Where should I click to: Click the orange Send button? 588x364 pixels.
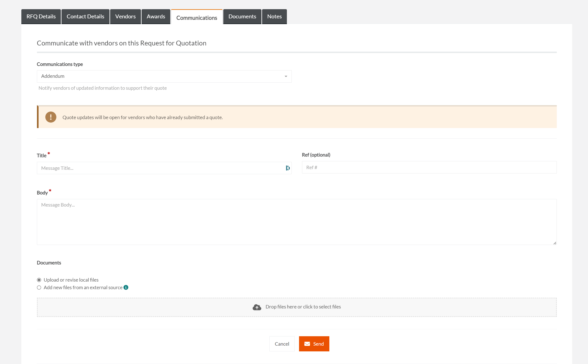[314, 344]
